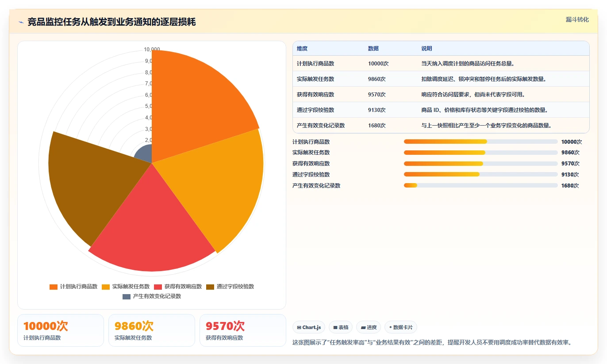
Task: Click the 计划执行商品数 progress bar
Action: click(x=480, y=142)
